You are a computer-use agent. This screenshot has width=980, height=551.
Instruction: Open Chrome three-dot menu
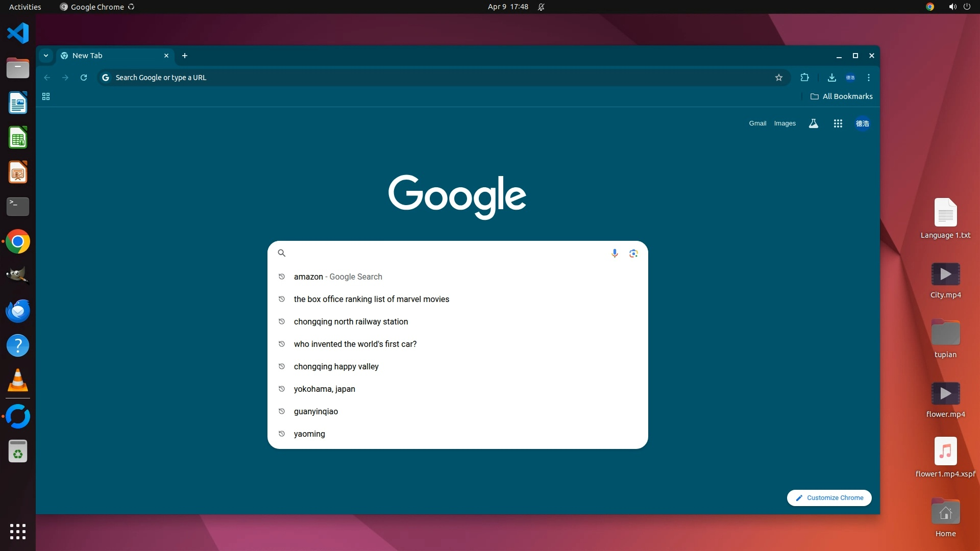click(x=869, y=78)
